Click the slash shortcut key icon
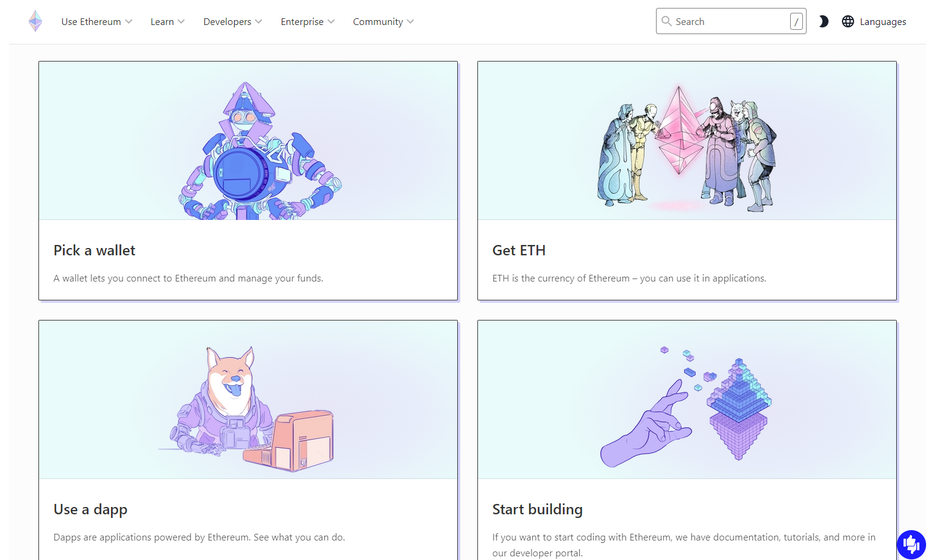Screen dimensions: 934x560 coord(796,21)
